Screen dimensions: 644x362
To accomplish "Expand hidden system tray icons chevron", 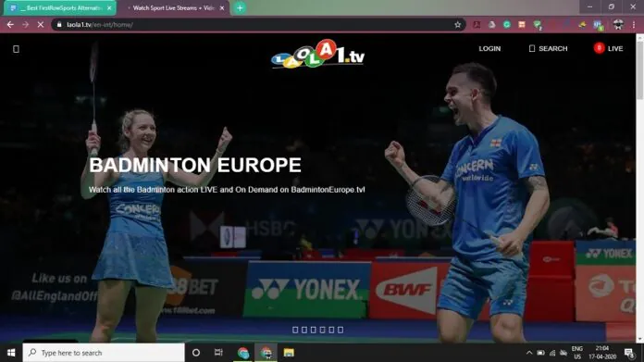I will pyautogui.click(x=529, y=353).
